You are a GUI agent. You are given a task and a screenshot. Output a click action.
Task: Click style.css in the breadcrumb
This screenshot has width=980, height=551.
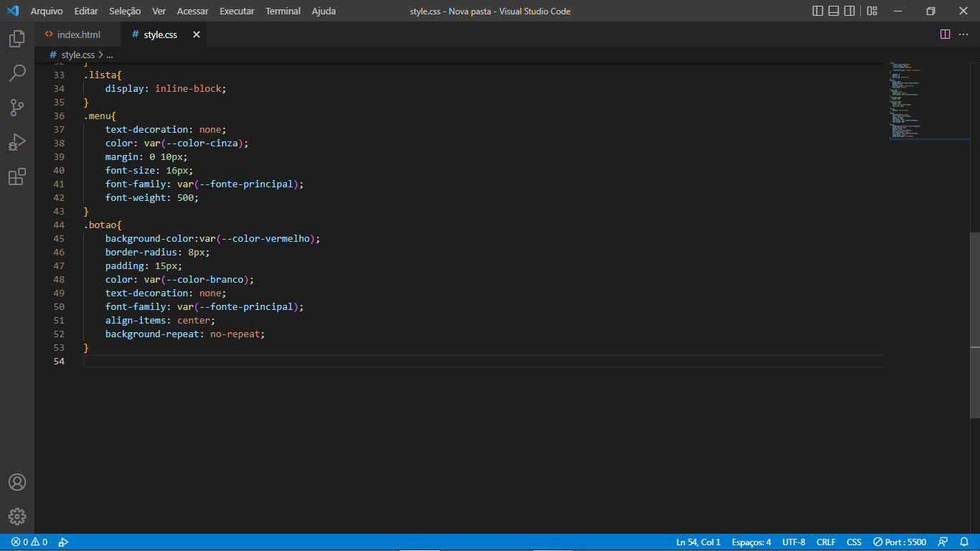(77, 55)
